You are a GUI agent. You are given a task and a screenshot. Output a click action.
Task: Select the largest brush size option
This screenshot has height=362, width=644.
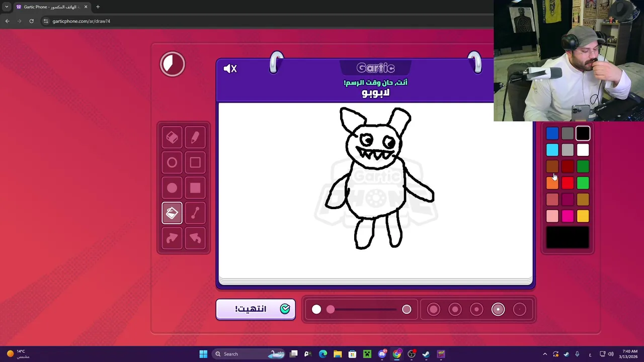click(x=433, y=310)
